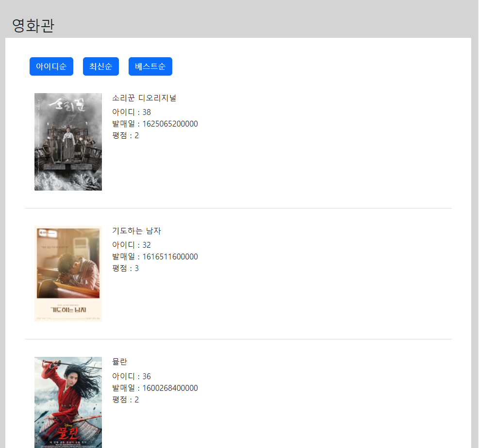
Task: Select release date 1600268400000
Action: pyautogui.click(x=170, y=388)
